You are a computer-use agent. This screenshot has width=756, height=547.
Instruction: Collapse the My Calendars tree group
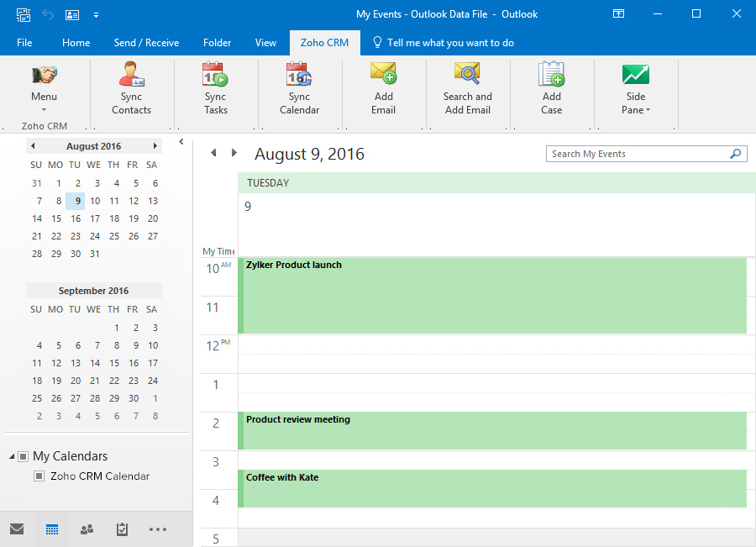click(x=12, y=457)
